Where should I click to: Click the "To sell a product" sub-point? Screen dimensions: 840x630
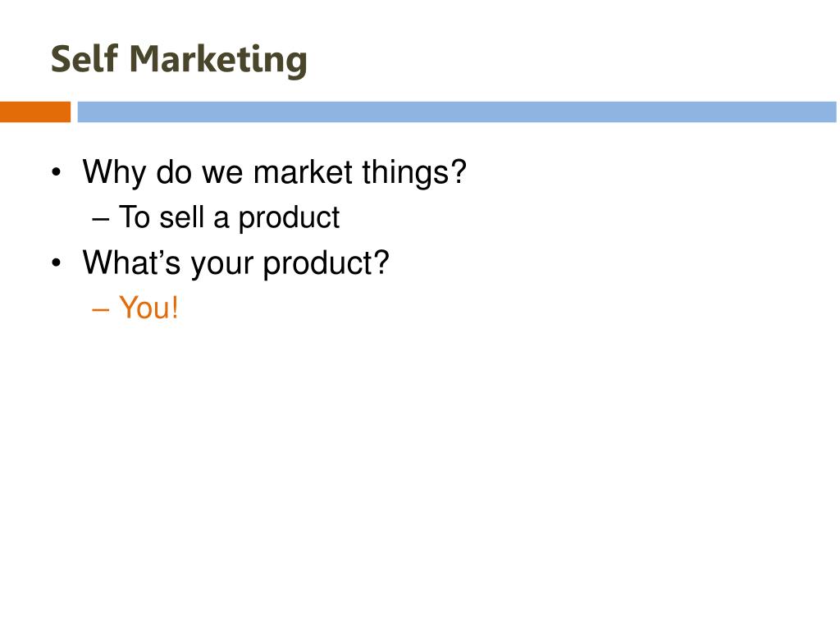coord(230,217)
